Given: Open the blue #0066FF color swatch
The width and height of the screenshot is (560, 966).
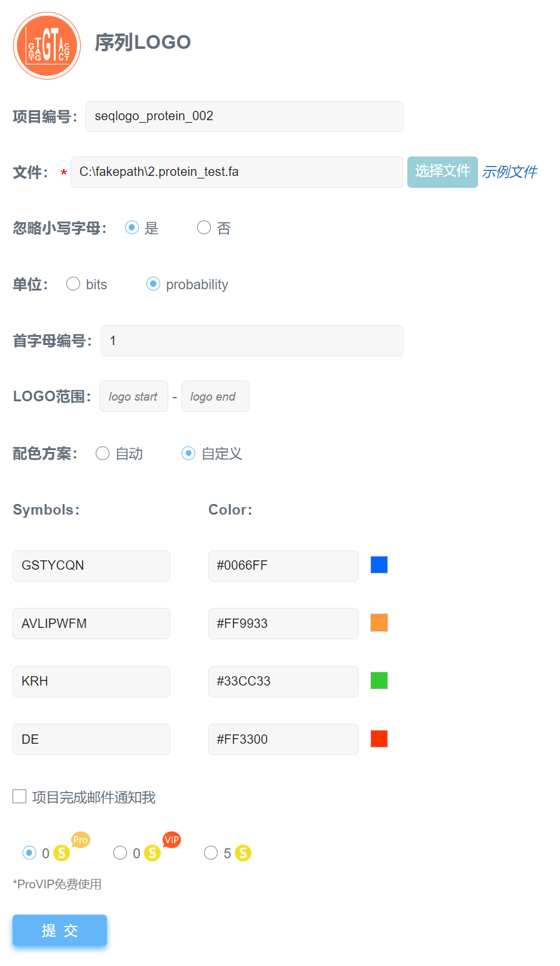Looking at the screenshot, I should [379, 565].
